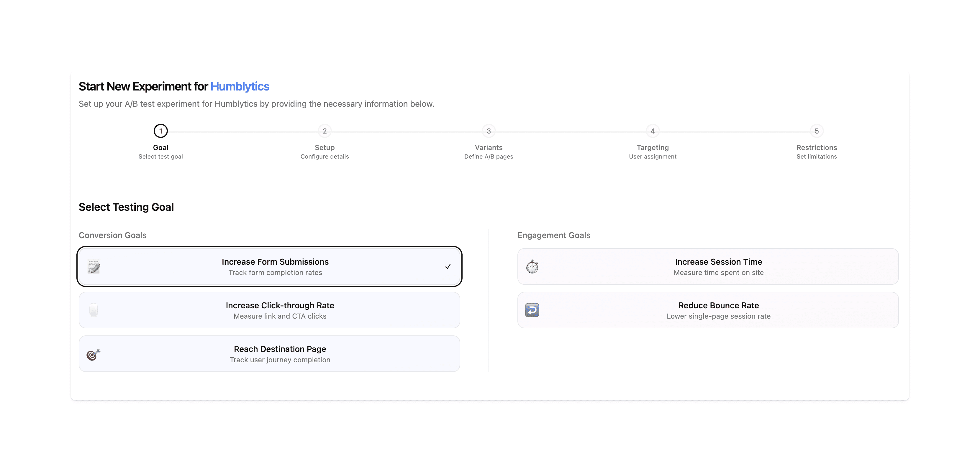Open the Humblytics link in heading

[240, 87]
